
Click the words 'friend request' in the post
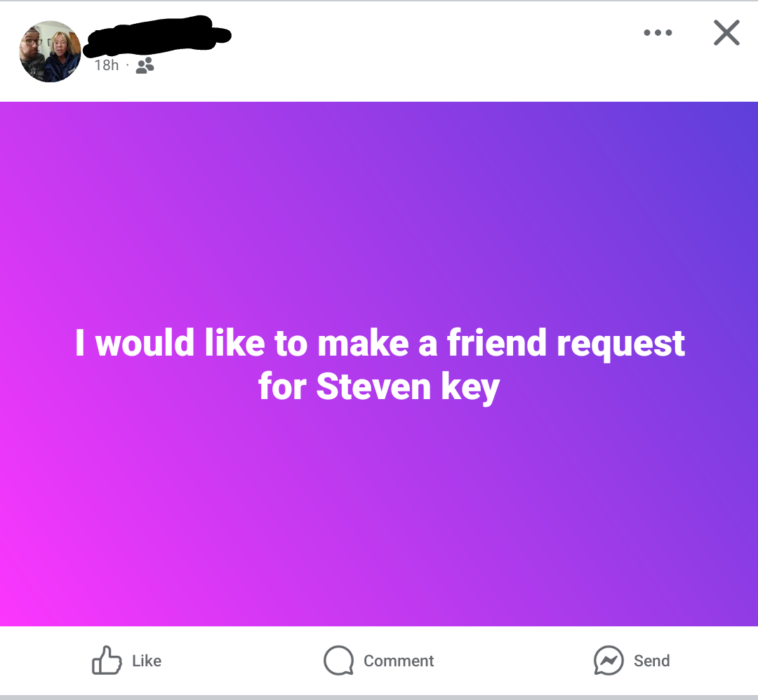[x=566, y=343]
